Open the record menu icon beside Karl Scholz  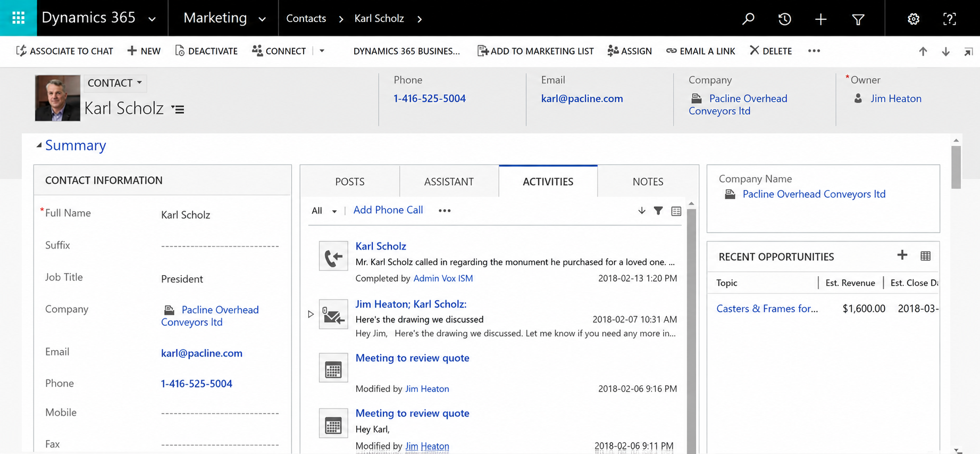pyautogui.click(x=178, y=109)
